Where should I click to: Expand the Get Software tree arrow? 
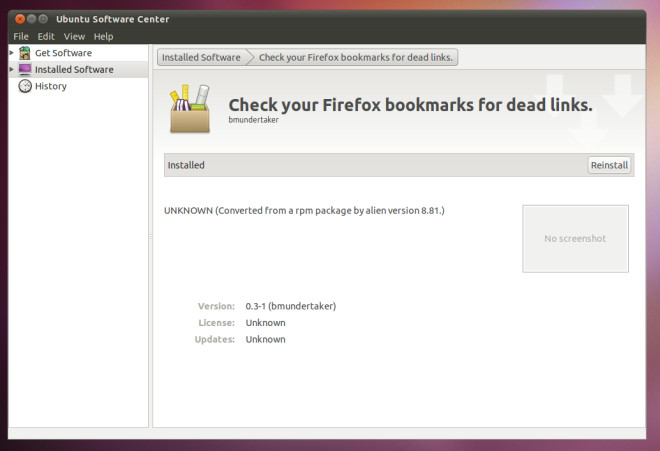[12, 53]
